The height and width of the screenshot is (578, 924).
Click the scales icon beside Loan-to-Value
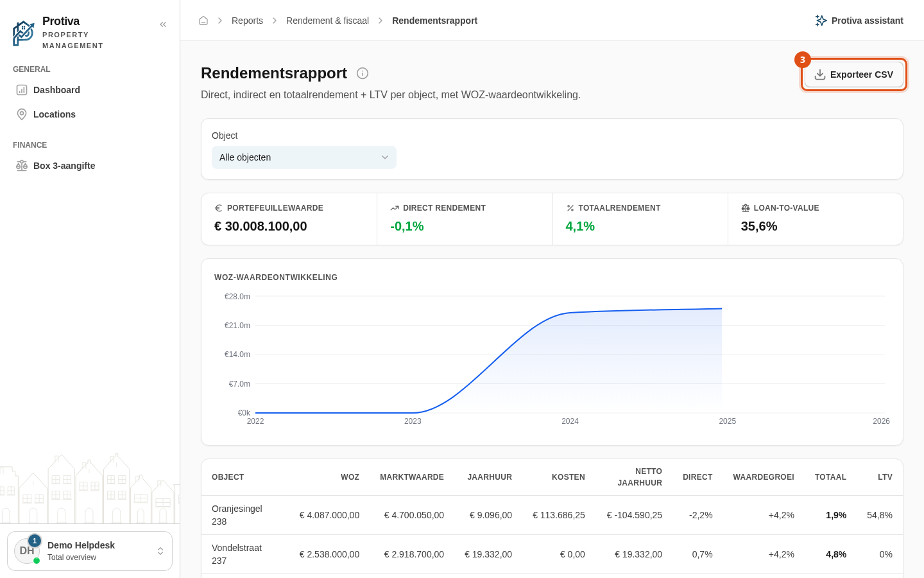pyautogui.click(x=746, y=208)
